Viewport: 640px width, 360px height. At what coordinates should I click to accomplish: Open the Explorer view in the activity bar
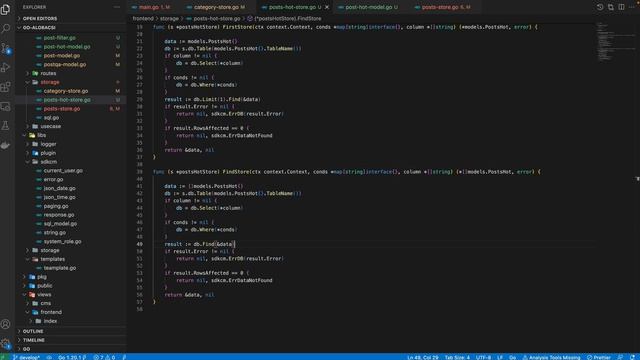[6, 9]
